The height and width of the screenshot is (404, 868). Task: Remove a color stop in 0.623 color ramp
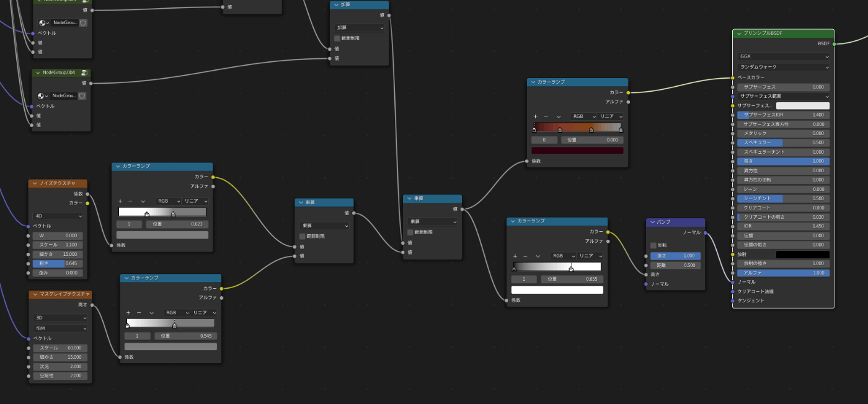130,201
